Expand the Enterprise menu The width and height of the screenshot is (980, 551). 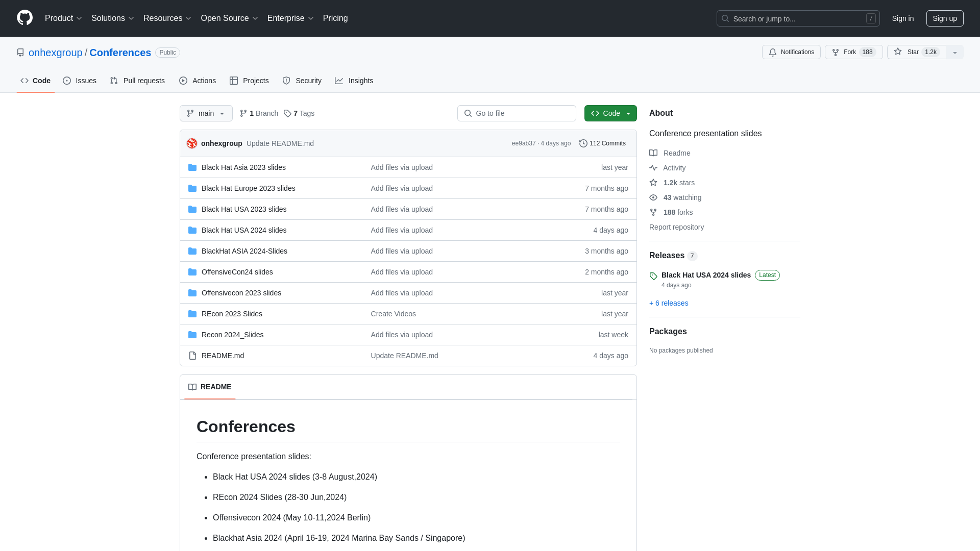pyautogui.click(x=290, y=18)
